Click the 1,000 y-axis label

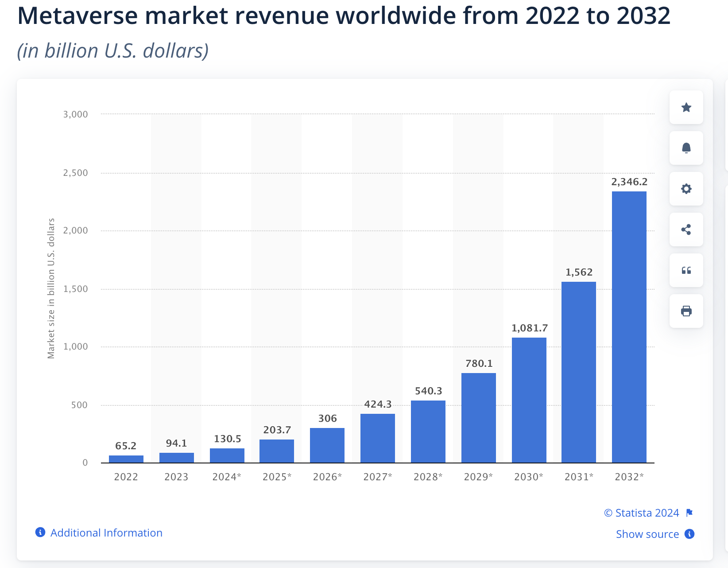(x=76, y=346)
